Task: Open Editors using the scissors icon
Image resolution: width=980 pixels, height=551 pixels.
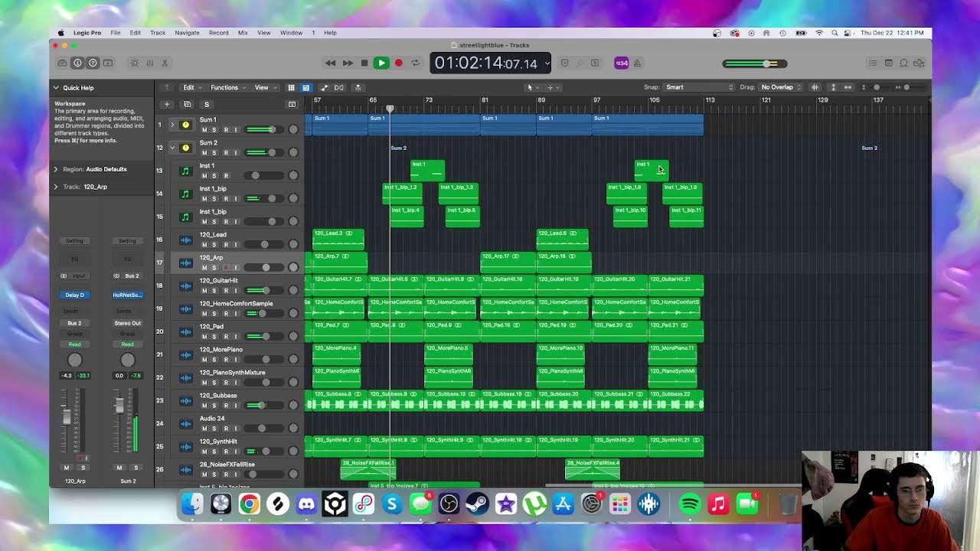Action: (x=165, y=63)
